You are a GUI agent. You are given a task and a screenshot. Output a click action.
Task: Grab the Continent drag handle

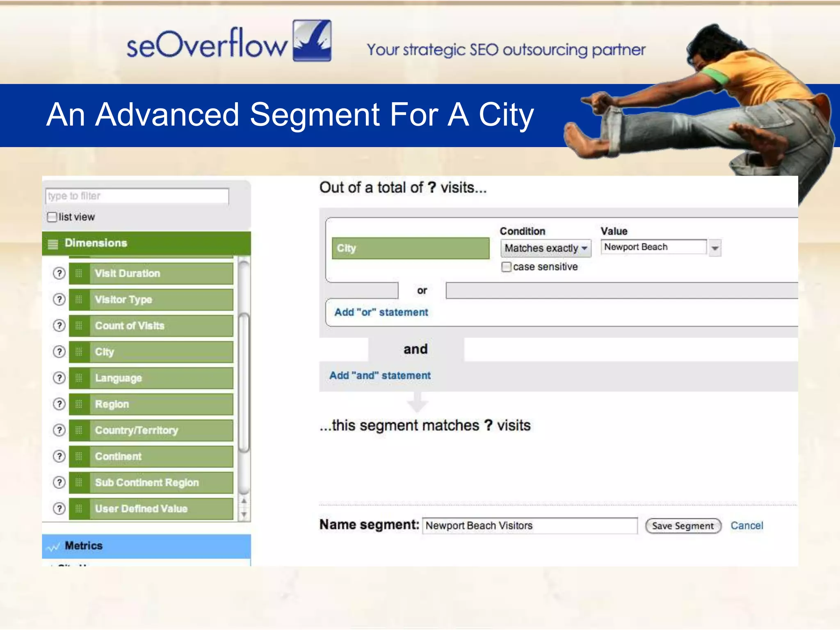click(x=79, y=456)
